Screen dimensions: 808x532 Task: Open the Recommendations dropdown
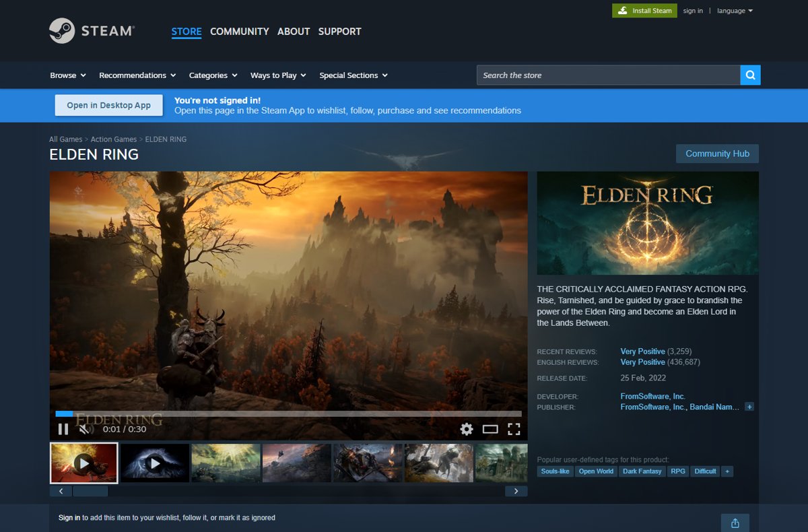(137, 75)
